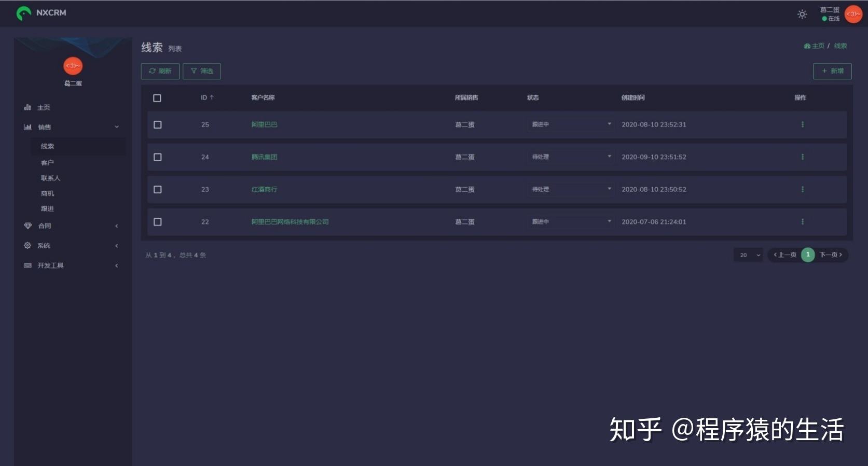868x466 pixels.
Task: Open status dropdown for row 25
Action: (570, 124)
